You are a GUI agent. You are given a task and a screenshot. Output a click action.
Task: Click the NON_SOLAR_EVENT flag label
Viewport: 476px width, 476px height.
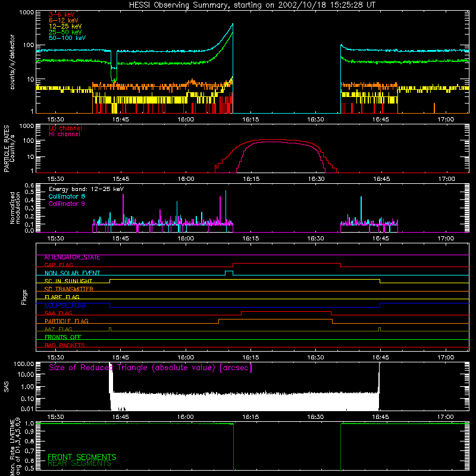[x=72, y=273]
